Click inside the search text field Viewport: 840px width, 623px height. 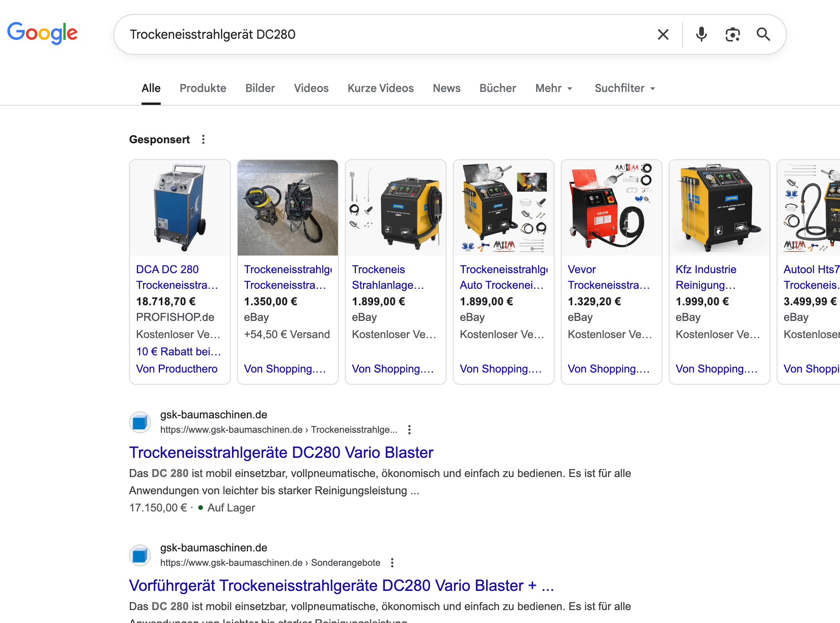coord(387,34)
